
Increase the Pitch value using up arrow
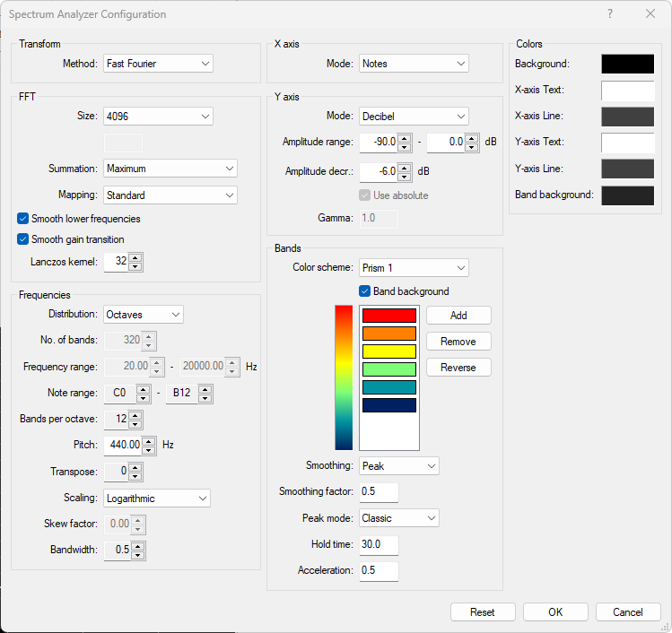coord(148,440)
